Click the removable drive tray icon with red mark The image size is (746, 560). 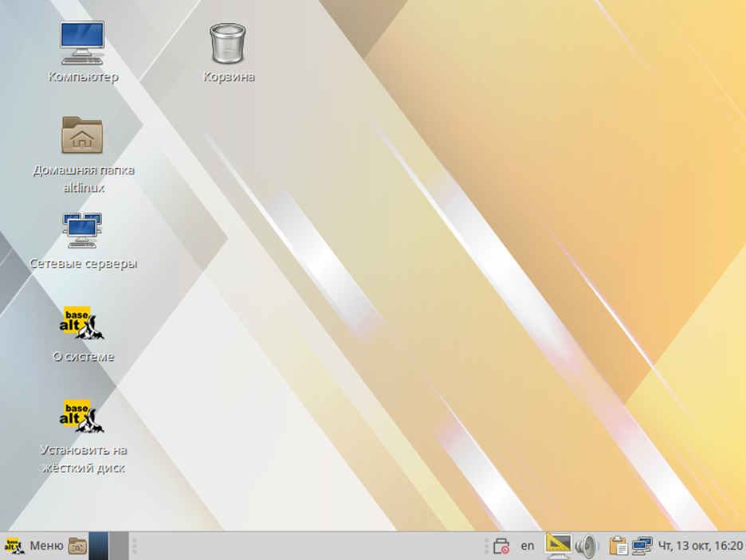tap(501, 546)
